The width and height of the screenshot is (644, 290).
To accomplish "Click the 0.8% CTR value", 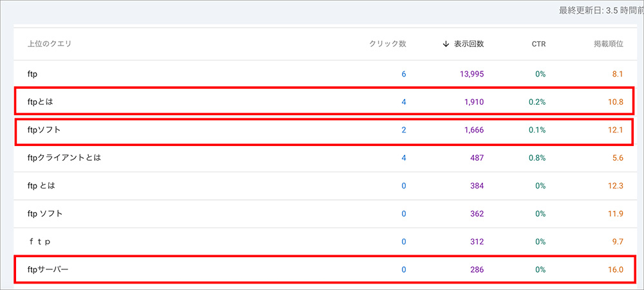I will click(x=536, y=158).
